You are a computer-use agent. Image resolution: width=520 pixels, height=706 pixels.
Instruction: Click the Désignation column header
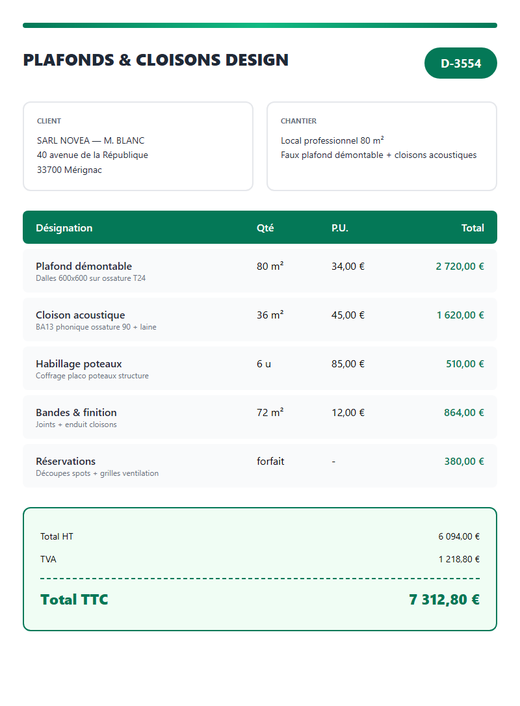click(64, 228)
